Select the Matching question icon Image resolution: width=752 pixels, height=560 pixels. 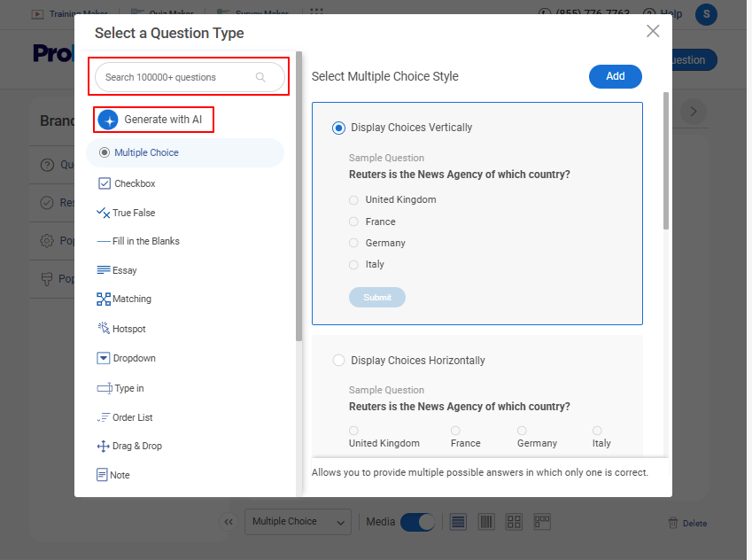104,299
